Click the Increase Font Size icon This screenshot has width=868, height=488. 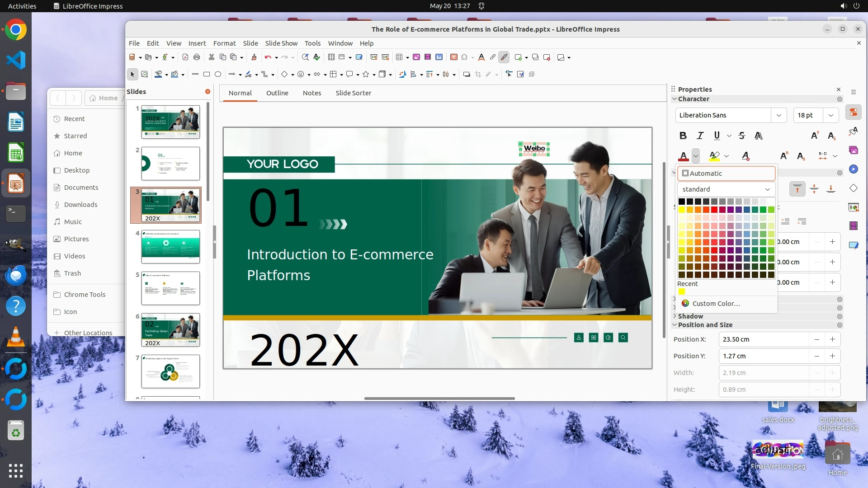[815, 136]
